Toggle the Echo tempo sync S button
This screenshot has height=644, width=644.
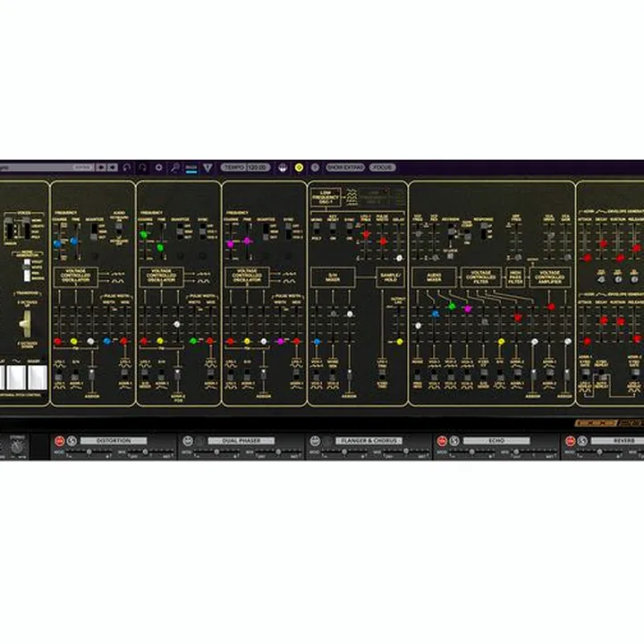tap(454, 441)
